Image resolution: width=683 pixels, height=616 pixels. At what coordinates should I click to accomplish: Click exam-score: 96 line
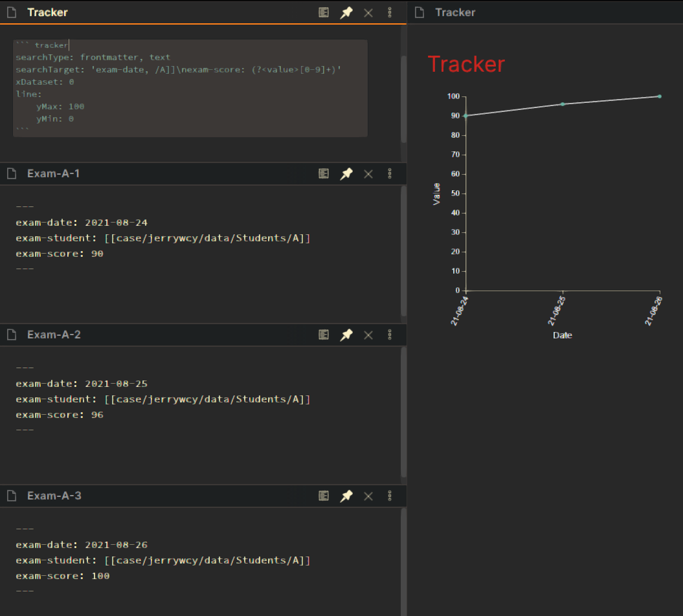tap(60, 415)
